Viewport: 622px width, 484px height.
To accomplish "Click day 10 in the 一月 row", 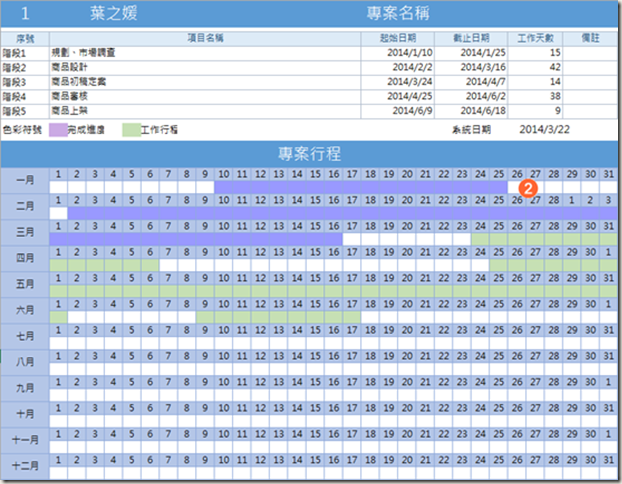I will pos(224,174).
